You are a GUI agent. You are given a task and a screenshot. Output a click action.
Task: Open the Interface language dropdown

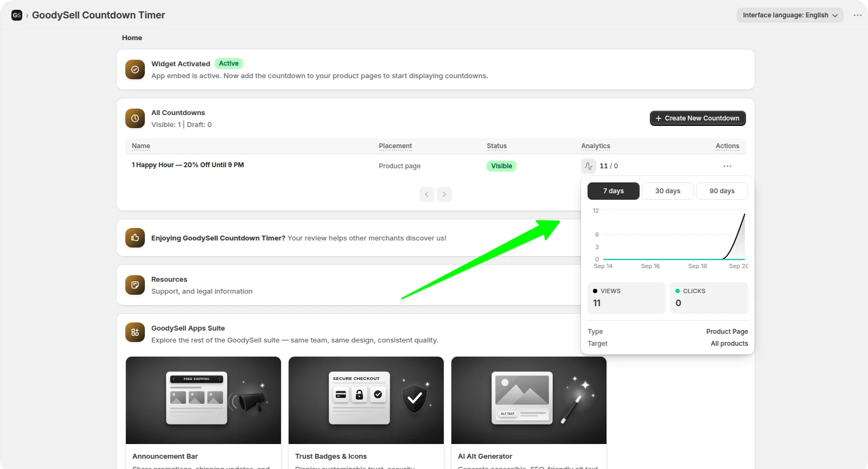pyautogui.click(x=790, y=15)
